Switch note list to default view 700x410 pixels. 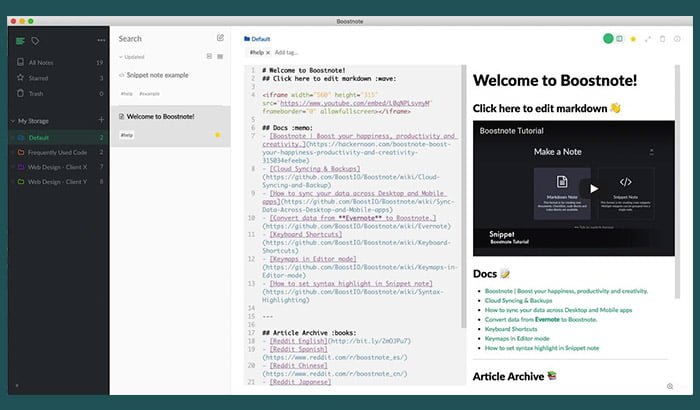(x=209, y=56)
